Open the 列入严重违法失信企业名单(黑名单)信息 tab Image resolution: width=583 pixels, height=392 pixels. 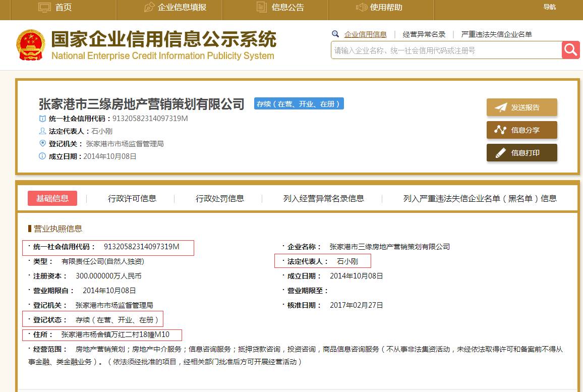point(480,198)
